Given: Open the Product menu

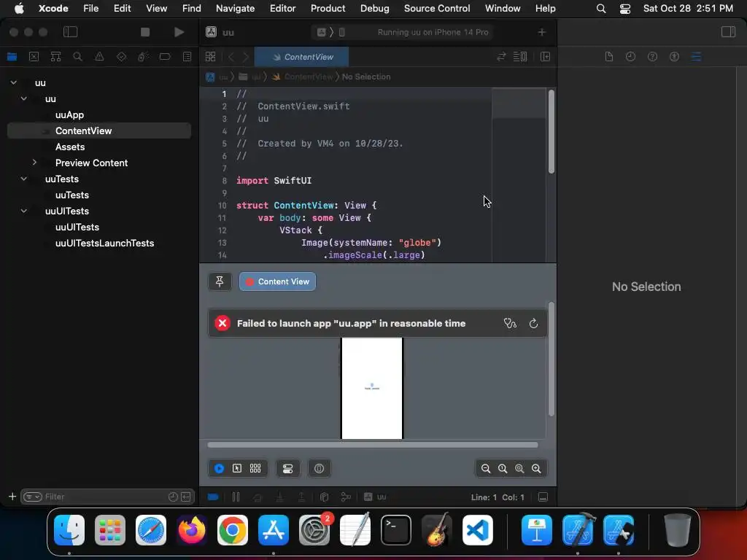Looking at the screenshot, I should (328, 8).
